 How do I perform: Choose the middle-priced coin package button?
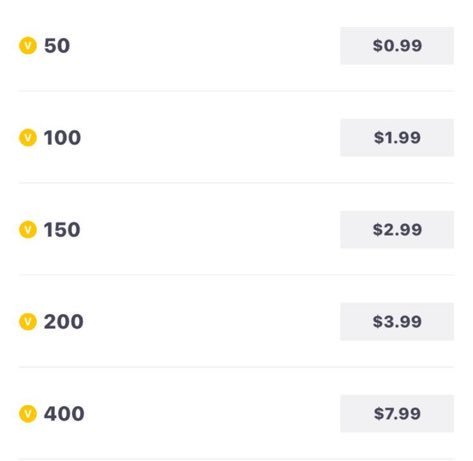coord(397,229)
